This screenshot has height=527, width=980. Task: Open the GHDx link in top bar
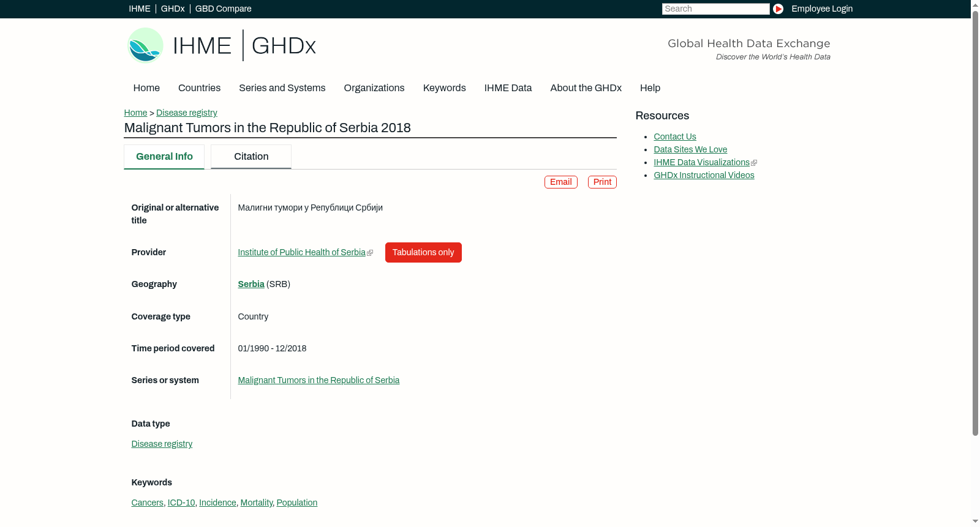[x=173, y=9]
